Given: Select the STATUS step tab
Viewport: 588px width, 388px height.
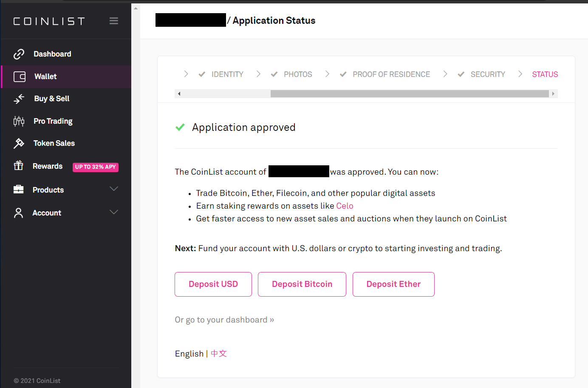Looking at the screenshot, I should tap(545, 74).
